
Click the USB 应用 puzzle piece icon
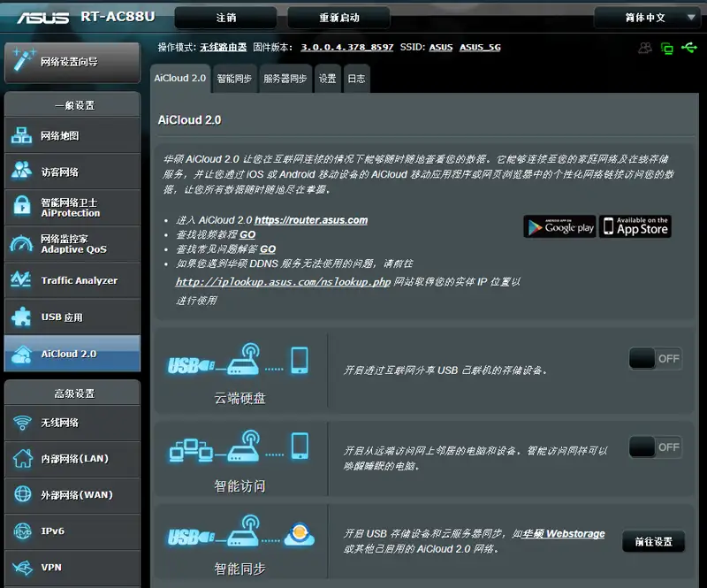tap(21, 317)
